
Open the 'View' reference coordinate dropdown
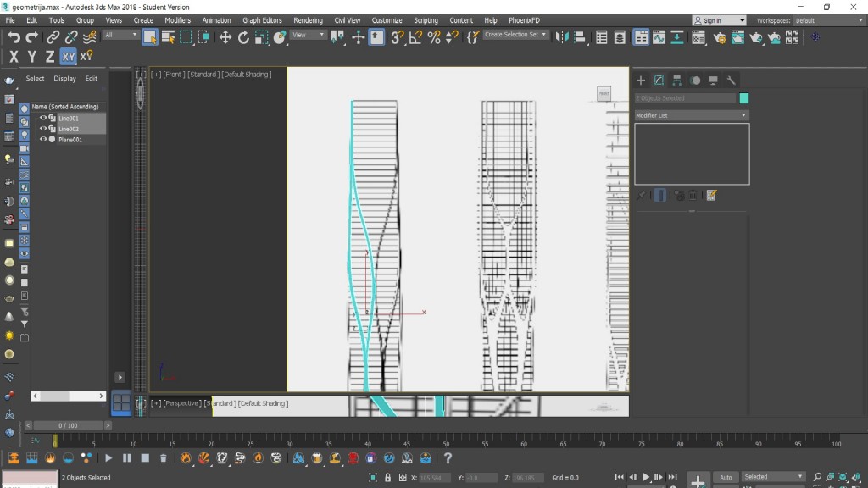pos(308,35)
